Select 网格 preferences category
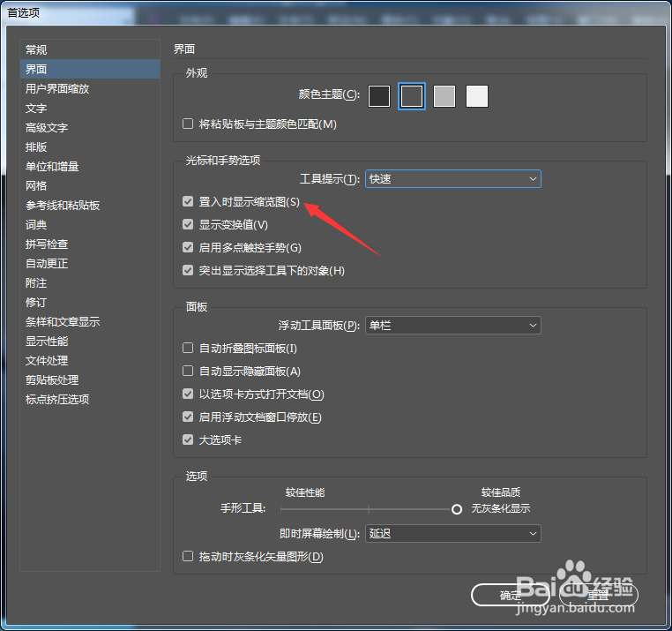 click(x=90, y=185)
